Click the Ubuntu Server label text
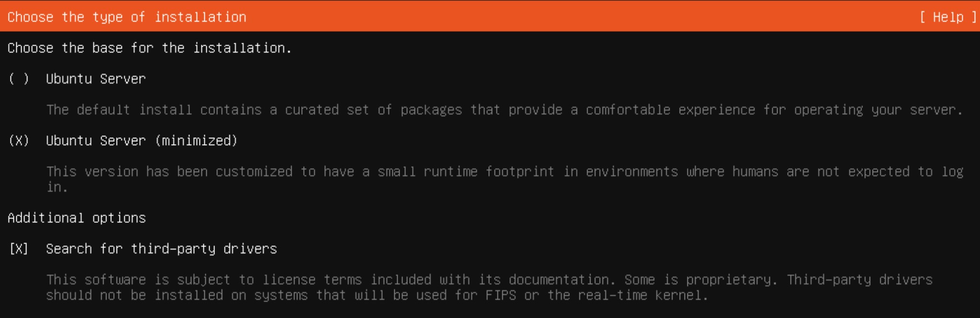This screenshot has width=980, height=318. tap(94, 79)
